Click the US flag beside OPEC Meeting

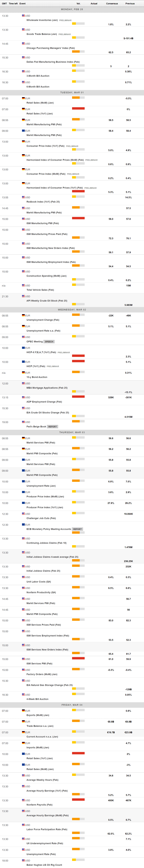tap(23, 337)
